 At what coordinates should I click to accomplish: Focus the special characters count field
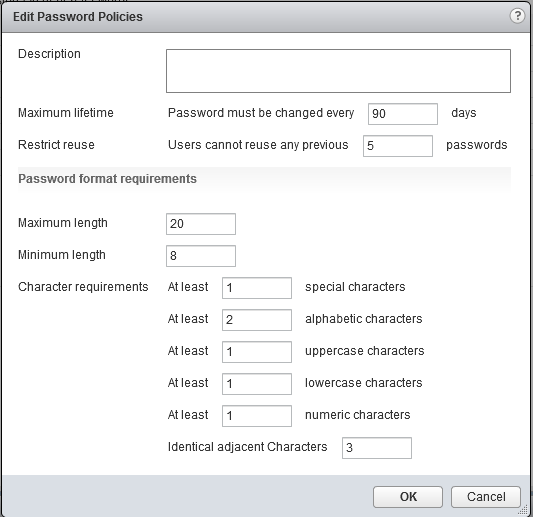click(257, 288)
